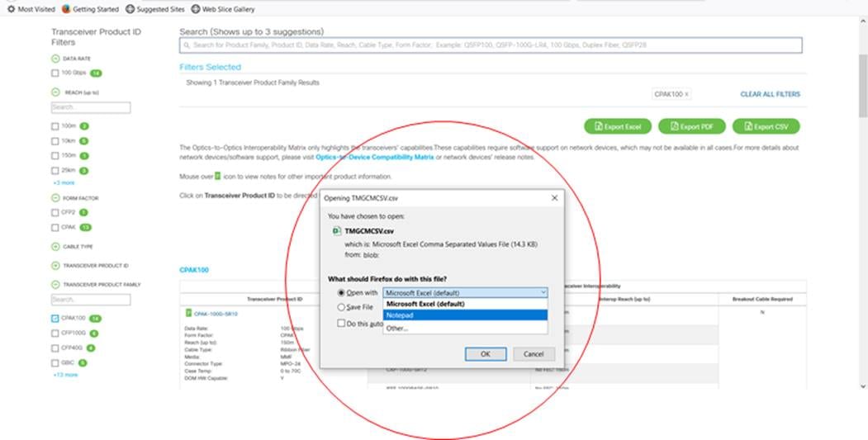Select the Open with radio button
Image resolution: width=868 pixels, height=440 pixels.
coord(341,293)
